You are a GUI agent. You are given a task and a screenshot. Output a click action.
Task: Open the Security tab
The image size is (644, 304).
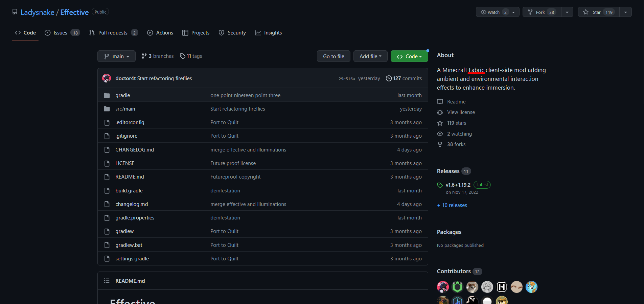coord(232,33)
